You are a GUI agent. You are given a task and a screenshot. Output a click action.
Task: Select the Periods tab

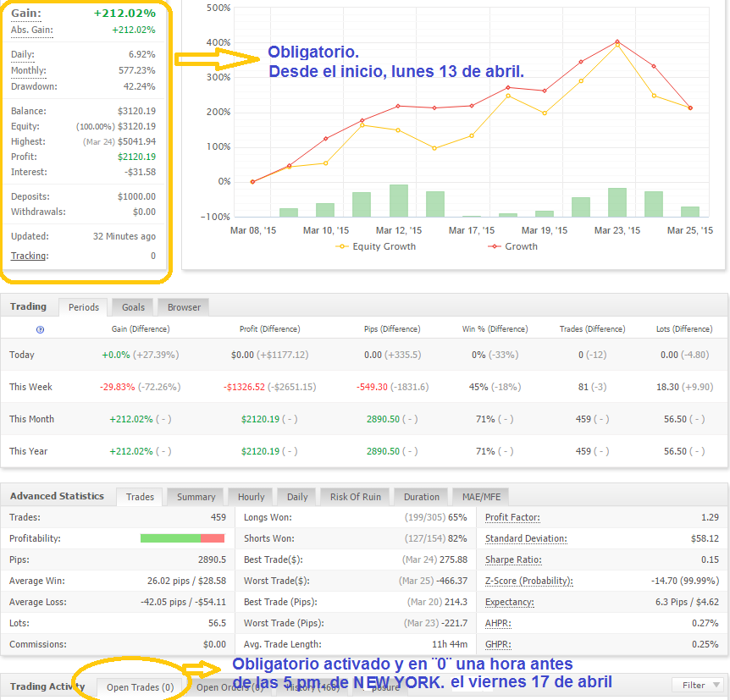coord(83,307)
